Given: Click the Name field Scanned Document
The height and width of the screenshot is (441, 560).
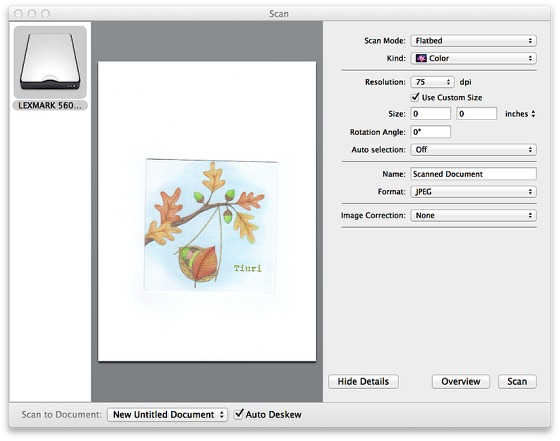Looking at the screenshot, I should pyautogui.click(x=473, y=174).
